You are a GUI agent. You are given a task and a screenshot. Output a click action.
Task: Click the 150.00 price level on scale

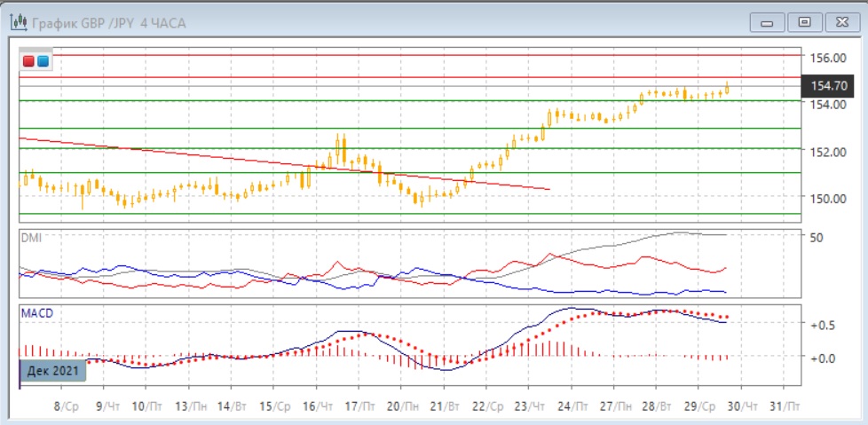pyautogui.click(x=826, y=198)
